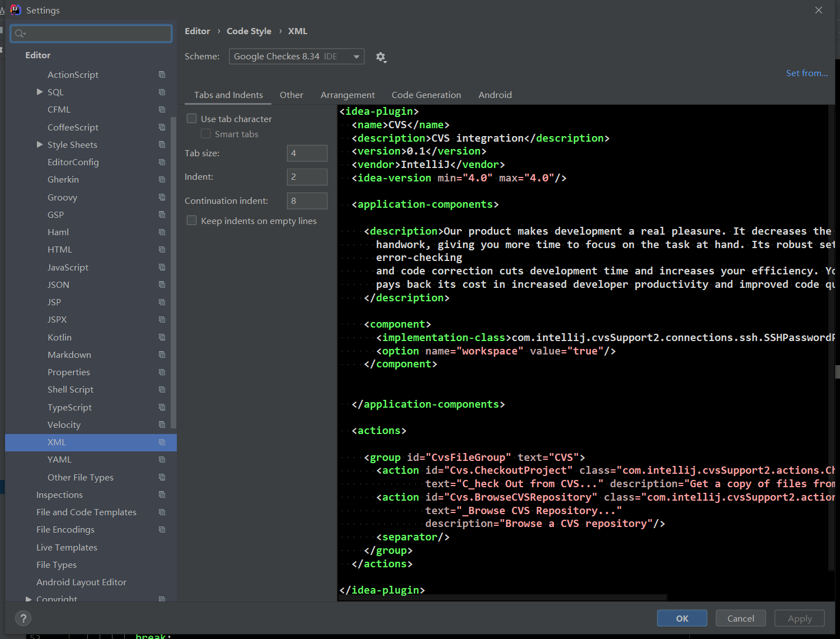This screenshot has height=639, width=840.
Task: Click the Editor heading in the tree
Action: click(x=38, y=55)
